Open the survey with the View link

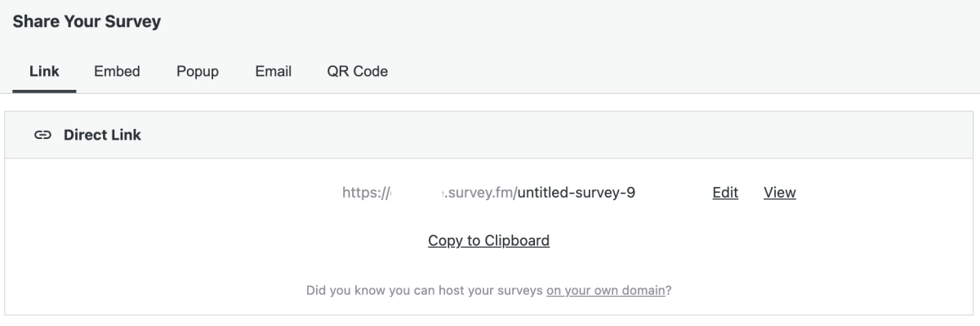[x=780, y=192]
